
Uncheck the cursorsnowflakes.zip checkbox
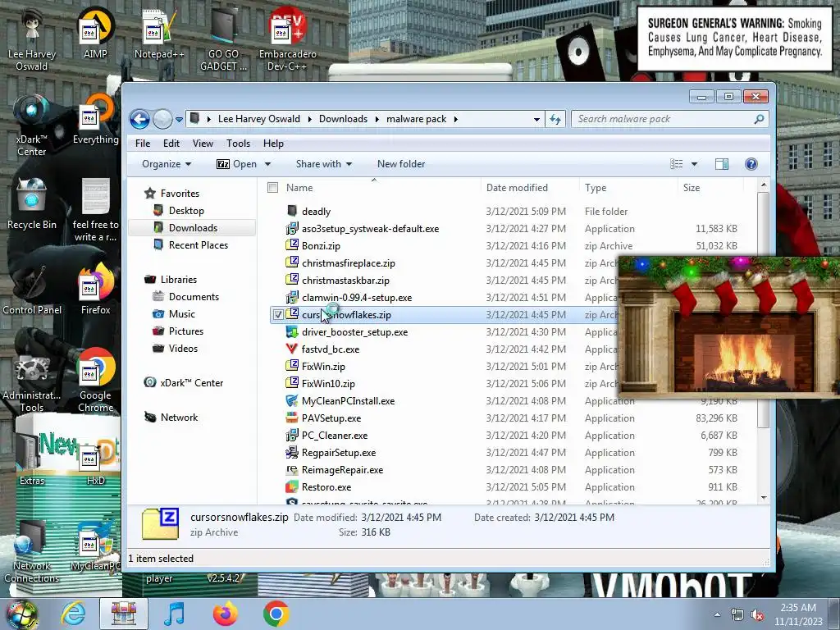[278, 314]
